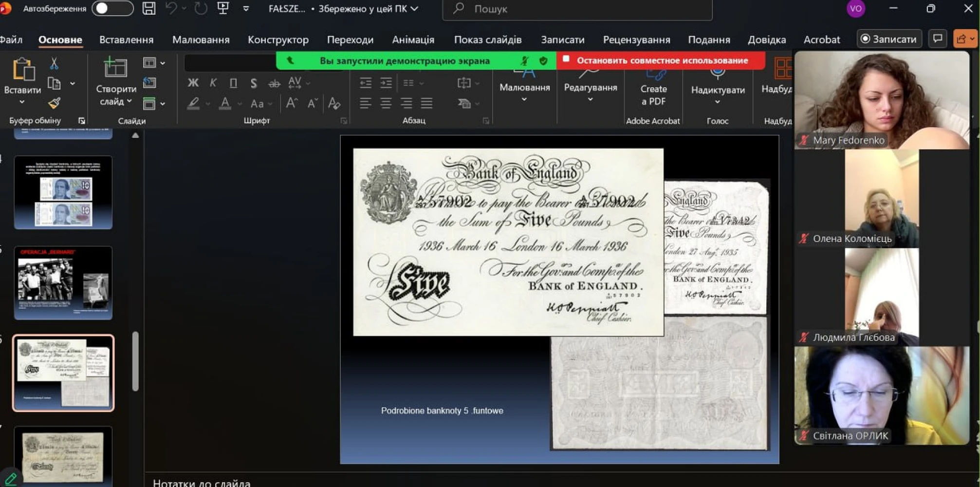Toggle text shadow S button
Screen dimensions: 980x487
point(253,83)
